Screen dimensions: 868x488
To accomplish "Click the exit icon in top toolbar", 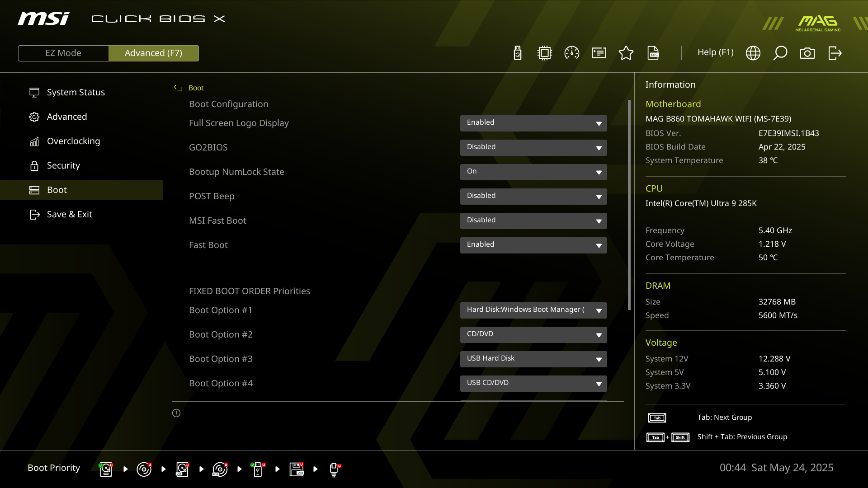I will tap(835, 53).
